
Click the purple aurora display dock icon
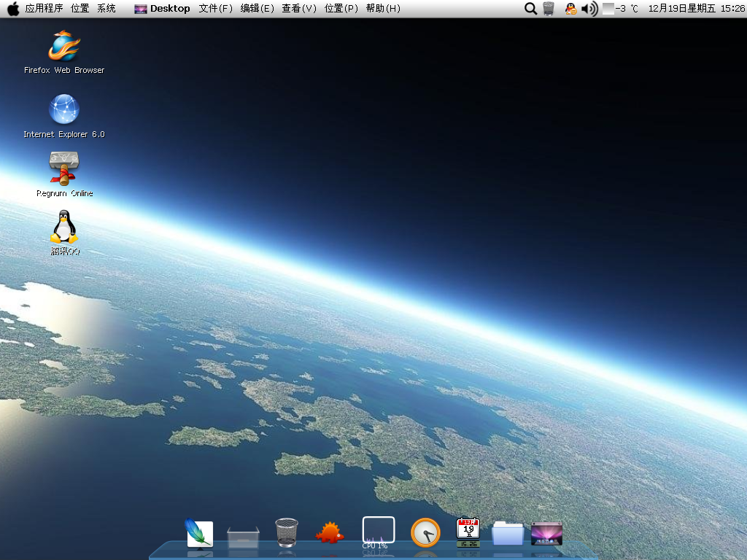tap(546, 533)
